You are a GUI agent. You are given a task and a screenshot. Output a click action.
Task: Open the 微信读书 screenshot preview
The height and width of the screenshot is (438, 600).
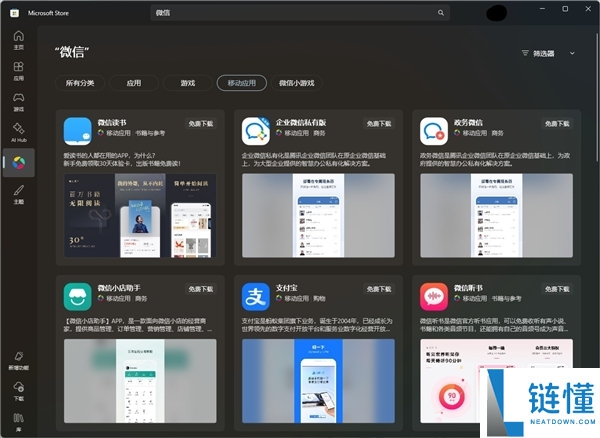click(140, 215)
